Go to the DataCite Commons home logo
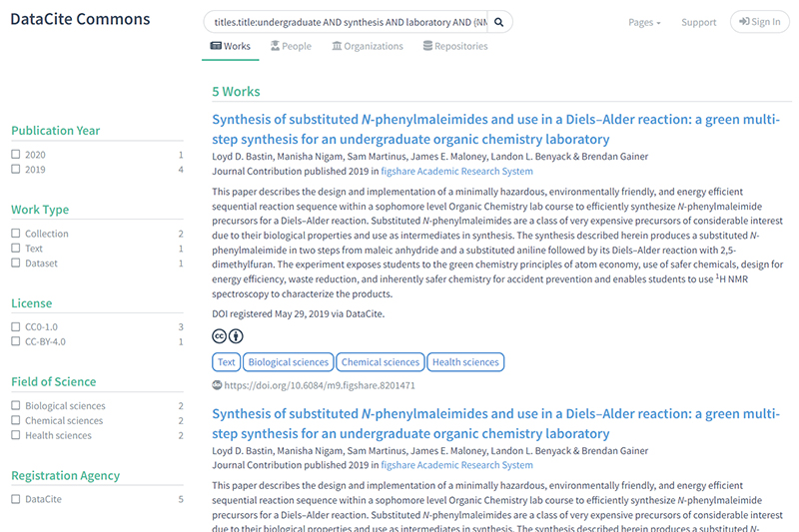Screen dimensions: 799x532 [x=80, y=20]
